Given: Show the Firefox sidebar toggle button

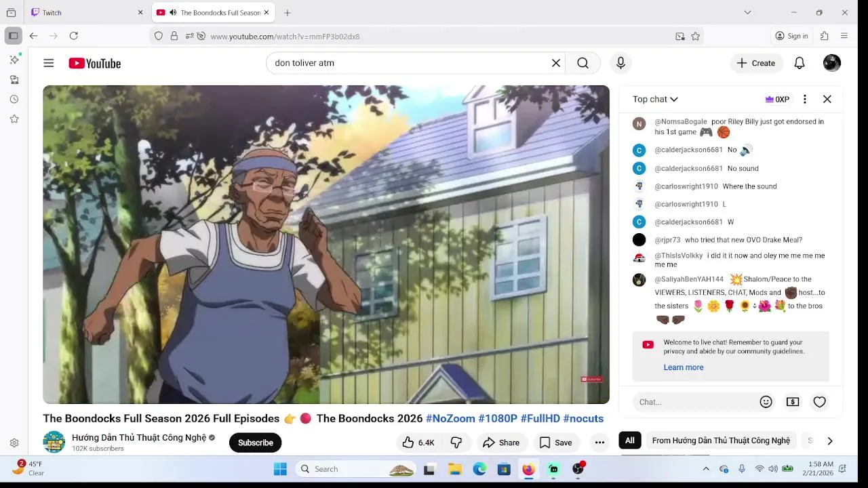Looking at the screenshot, I should (13, 36).
